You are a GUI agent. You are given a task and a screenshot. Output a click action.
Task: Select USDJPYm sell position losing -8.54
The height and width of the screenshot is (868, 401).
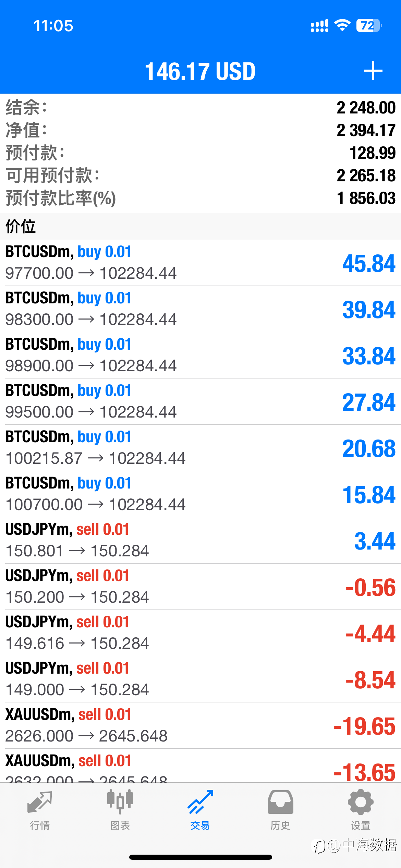200,679
